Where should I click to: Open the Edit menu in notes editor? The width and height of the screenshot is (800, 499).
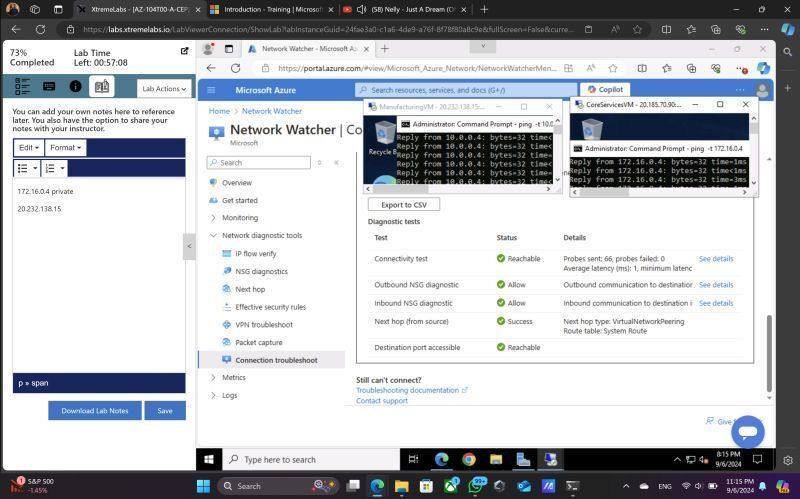pyautogui.click(x=29, y=147)
